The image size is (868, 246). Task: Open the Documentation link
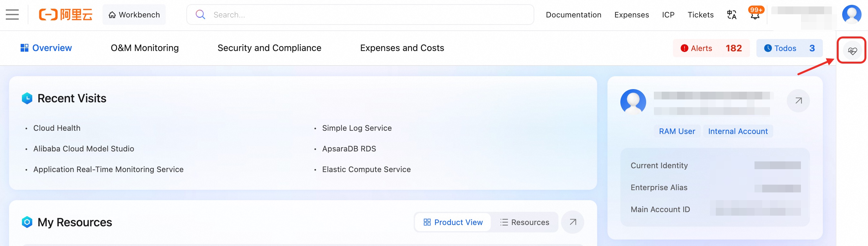tap(574, 15)
